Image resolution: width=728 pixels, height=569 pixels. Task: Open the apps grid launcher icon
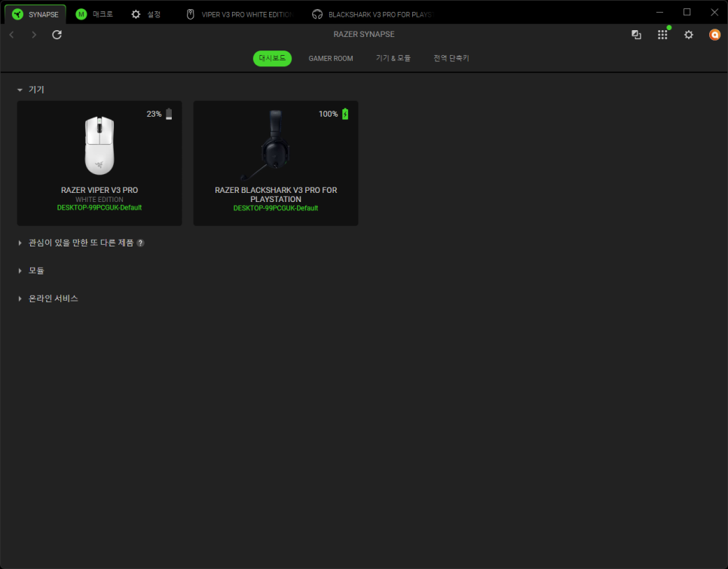click(662, 35)
